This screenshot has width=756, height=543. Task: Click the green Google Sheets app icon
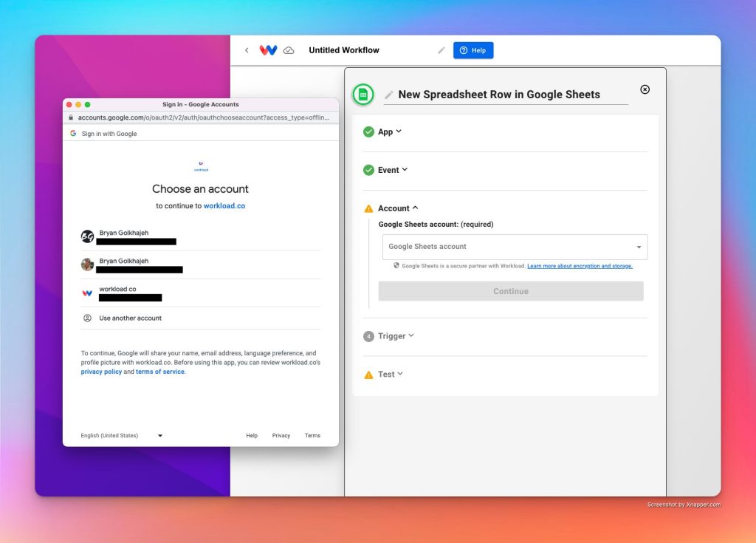tap(363, 95)
